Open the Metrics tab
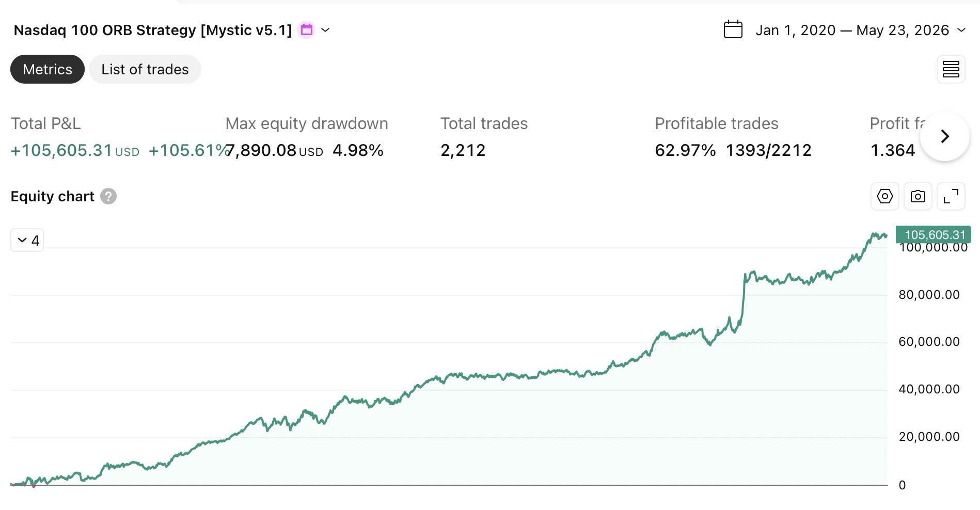 pos(48,69)
